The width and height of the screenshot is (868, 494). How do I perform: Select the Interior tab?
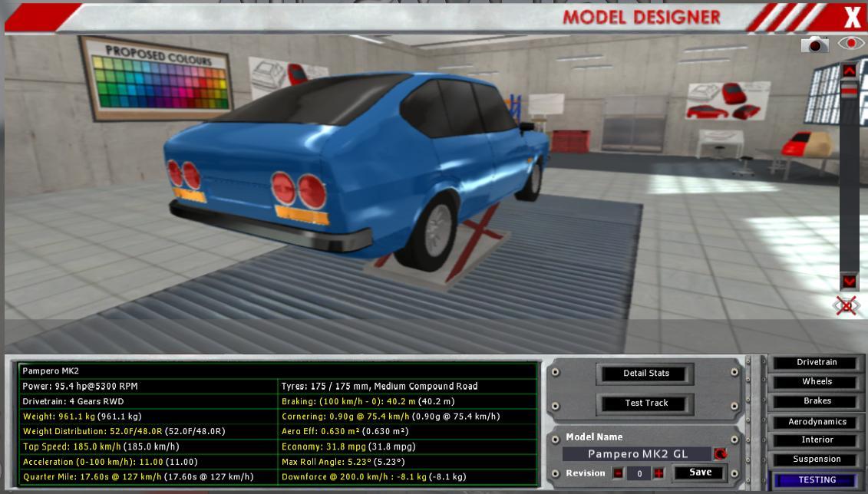tap(816, 440)
